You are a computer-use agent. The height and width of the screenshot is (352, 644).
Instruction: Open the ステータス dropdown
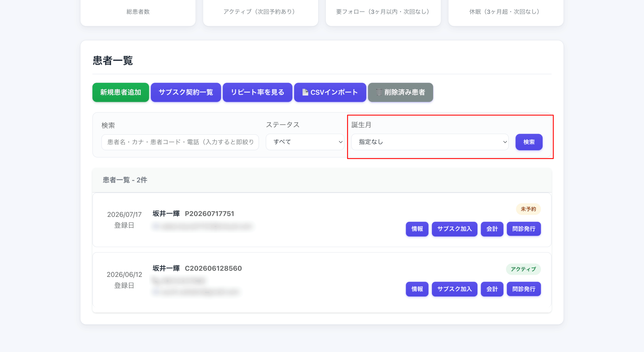[305, 142]
